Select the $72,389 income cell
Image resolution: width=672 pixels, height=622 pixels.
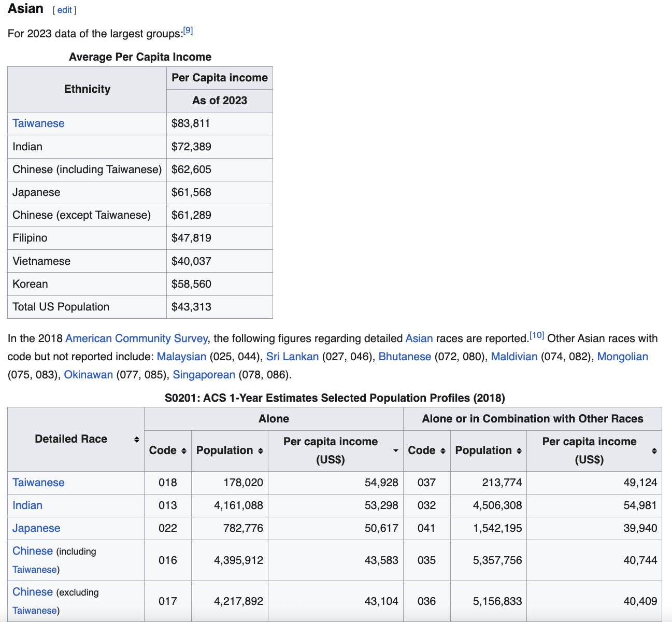(x=220, y=147)
